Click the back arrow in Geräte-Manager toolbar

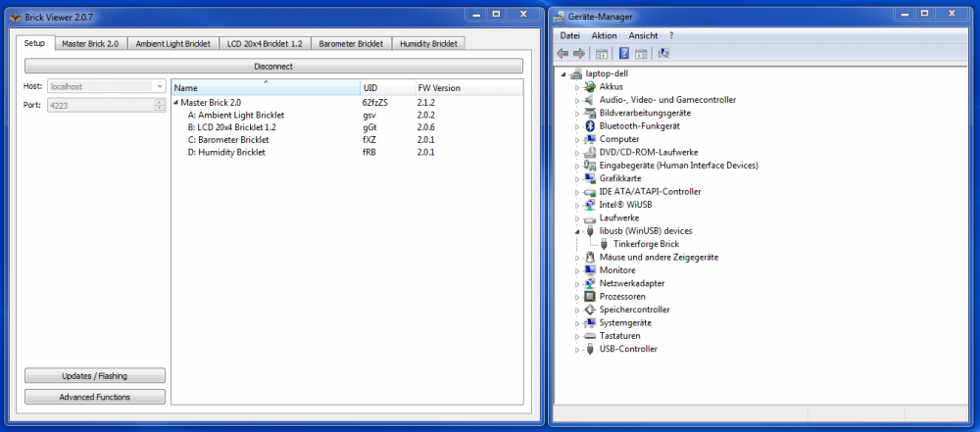click(x=563, y=53)
